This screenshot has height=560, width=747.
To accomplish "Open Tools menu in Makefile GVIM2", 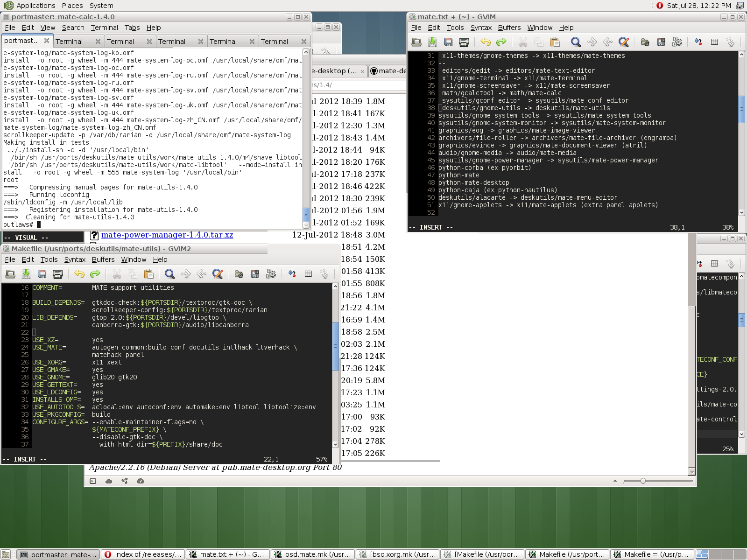I will coord(49,259).
